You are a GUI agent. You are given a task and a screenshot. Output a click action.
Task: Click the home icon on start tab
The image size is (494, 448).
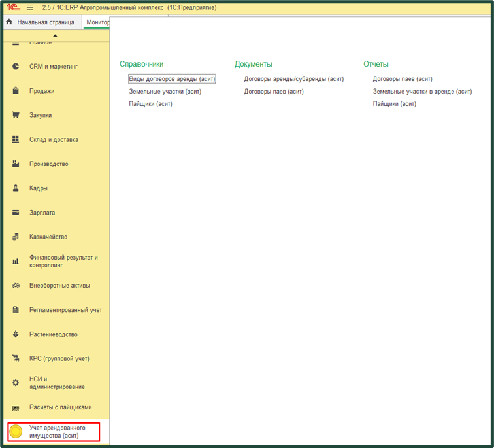click(9, 22)
